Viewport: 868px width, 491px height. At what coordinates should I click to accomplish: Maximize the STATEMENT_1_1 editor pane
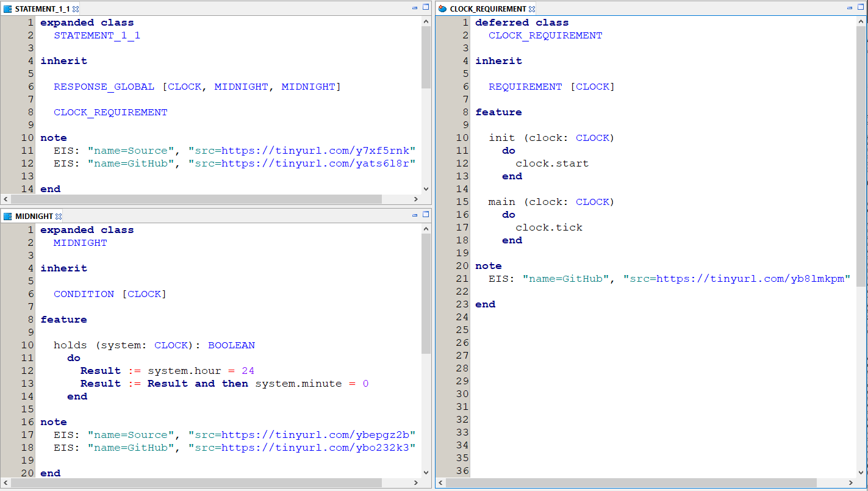click(426, 7)
